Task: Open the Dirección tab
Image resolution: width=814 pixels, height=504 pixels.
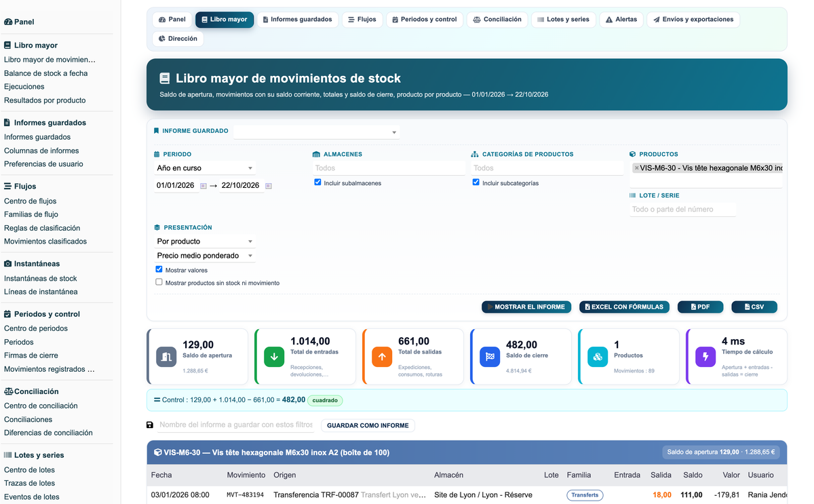Action: (178, 39)
